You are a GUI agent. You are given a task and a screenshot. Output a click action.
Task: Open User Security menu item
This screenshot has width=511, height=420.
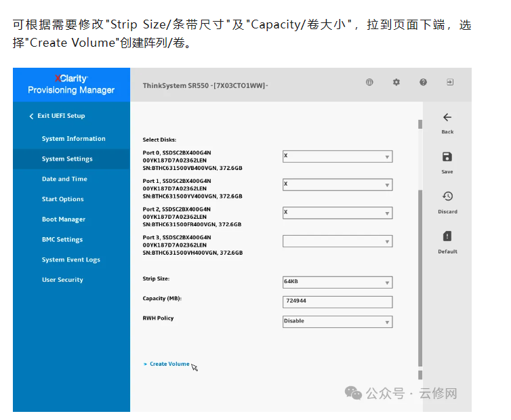(62, 280)
